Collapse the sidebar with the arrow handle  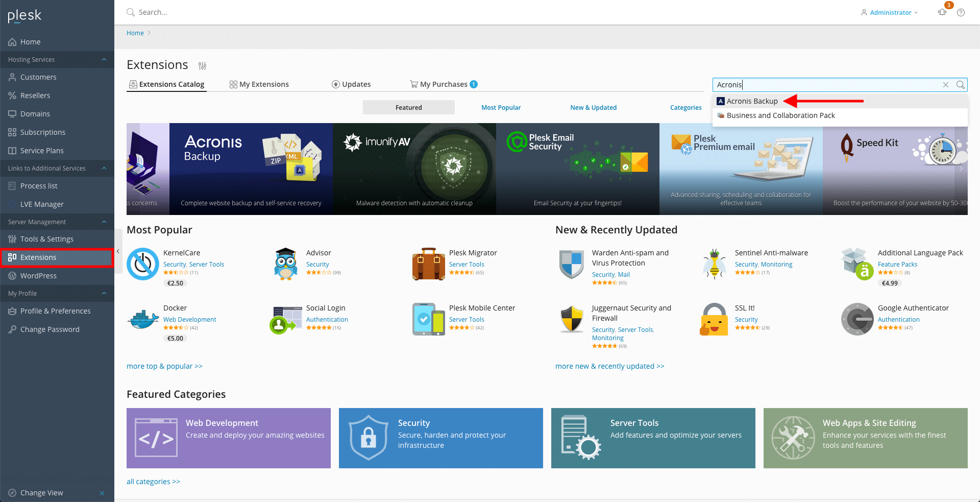pyautogui.click(x=118, y=251)
